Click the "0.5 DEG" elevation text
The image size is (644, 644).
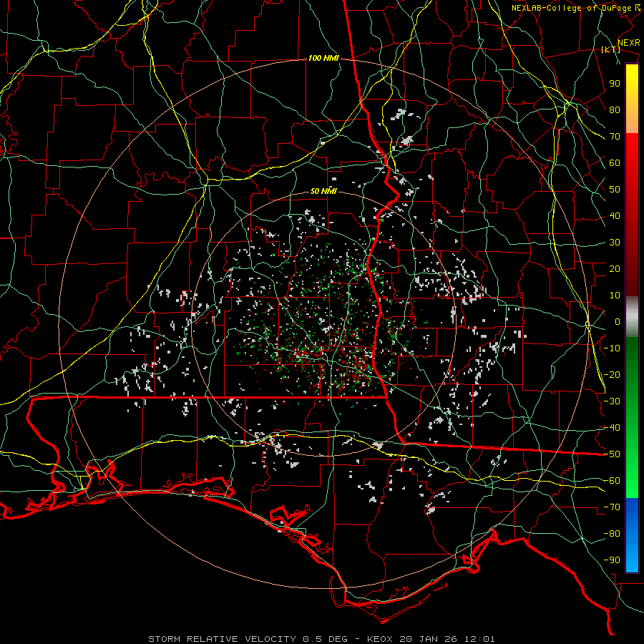click(325, 639)
